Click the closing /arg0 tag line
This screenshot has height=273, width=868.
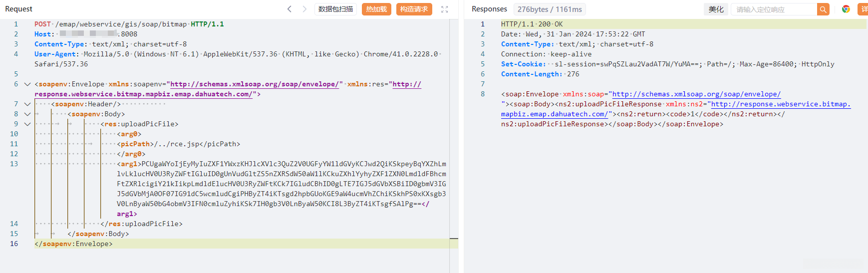pyautogui.click(x=131, y=154)
